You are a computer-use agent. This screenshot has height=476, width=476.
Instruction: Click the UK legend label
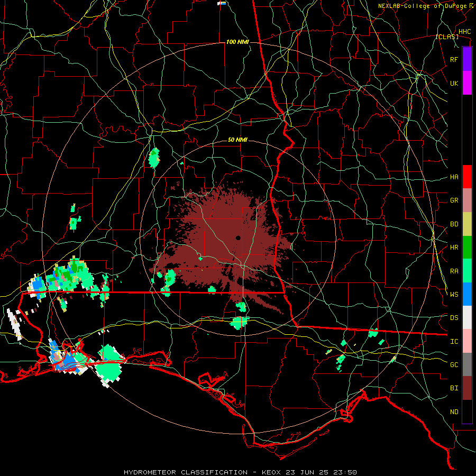(x=454, y=83)
